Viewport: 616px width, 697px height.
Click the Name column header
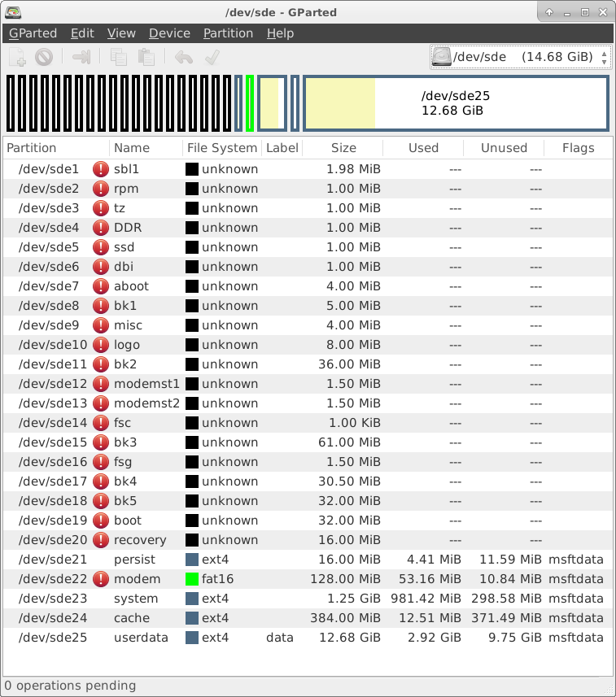click(146, 148)
